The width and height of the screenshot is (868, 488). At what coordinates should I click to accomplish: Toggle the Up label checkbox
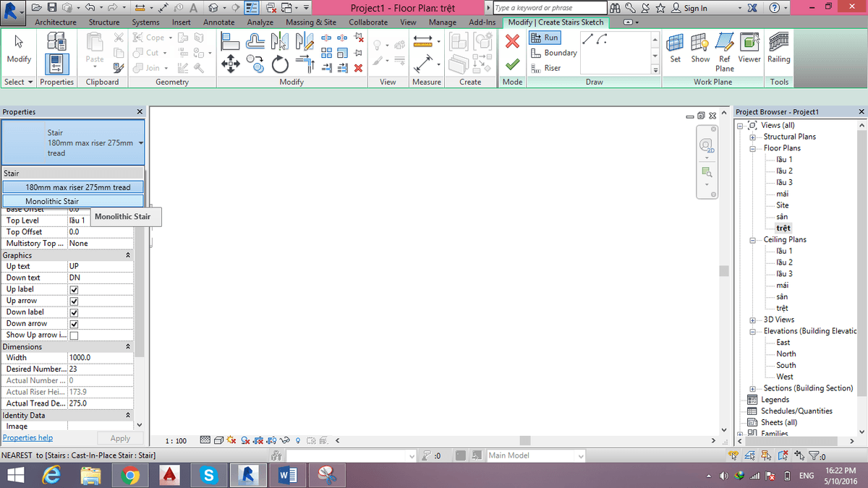[x=74, y=289]
